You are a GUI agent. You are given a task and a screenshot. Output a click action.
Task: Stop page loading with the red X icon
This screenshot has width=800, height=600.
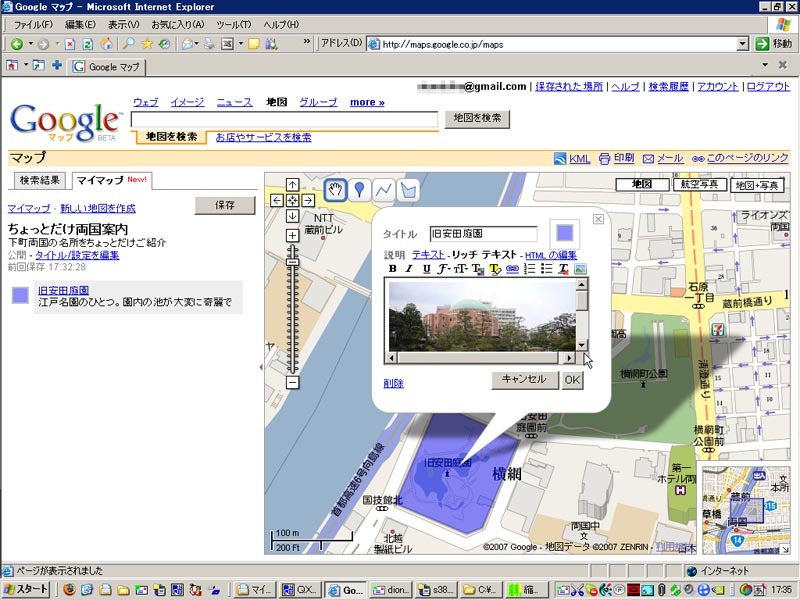point(70,44)
